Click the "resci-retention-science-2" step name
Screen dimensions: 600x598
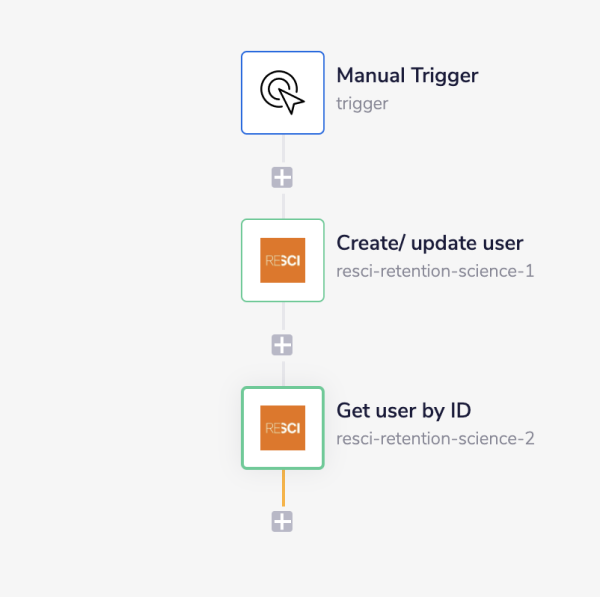tap(435, 438)
